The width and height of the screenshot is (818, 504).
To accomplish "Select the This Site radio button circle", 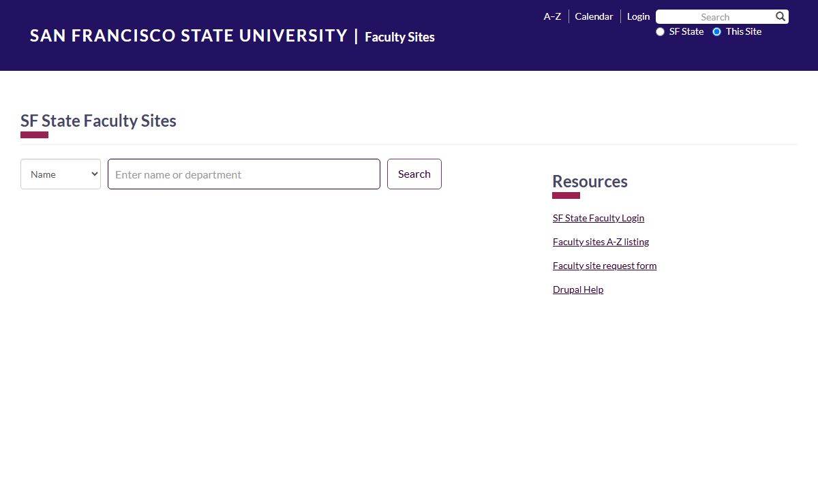I will point(716,32).
